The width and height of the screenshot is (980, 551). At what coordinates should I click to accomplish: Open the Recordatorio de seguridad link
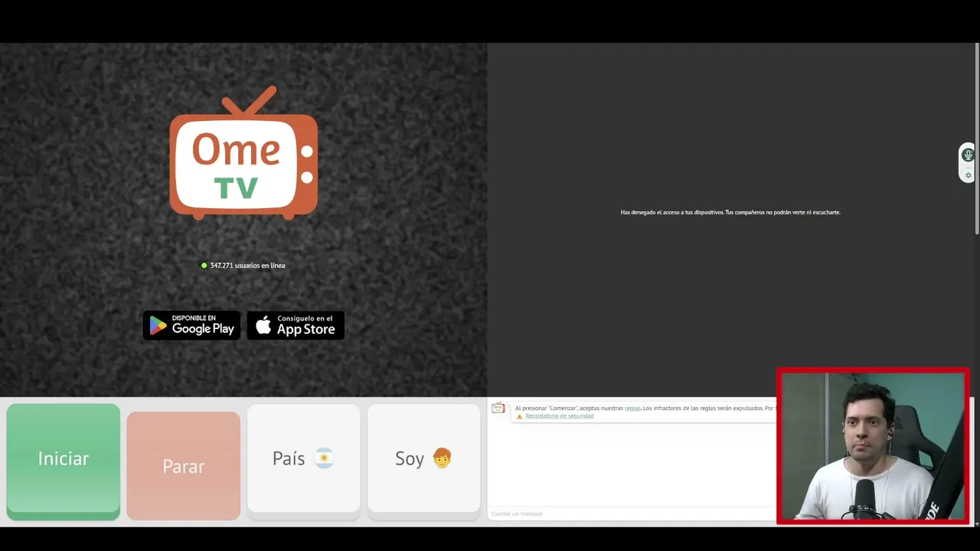(559, 416)
